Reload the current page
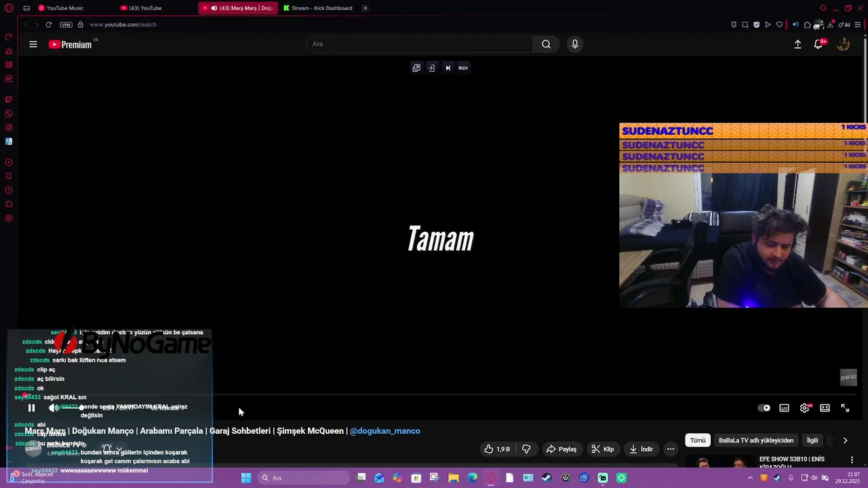The width and height of the screenshot is (868, 488). point(49,24)
